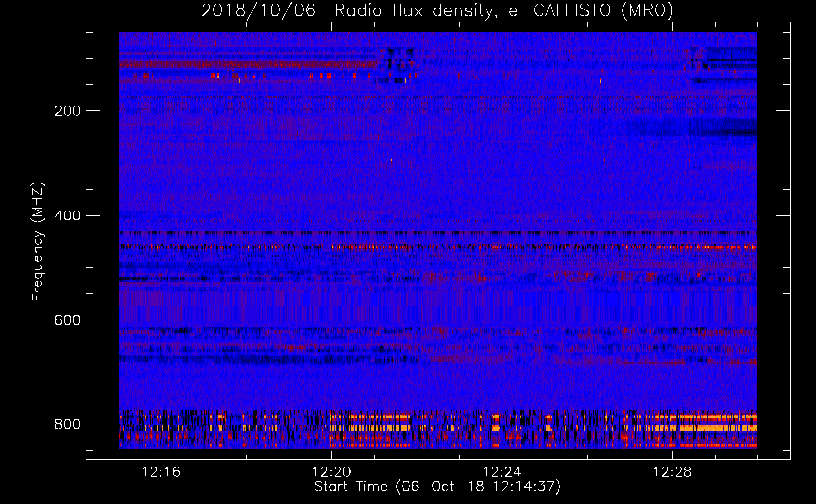
Task: Click the 12:20 time tick label
Action: [x=331, y=472]
